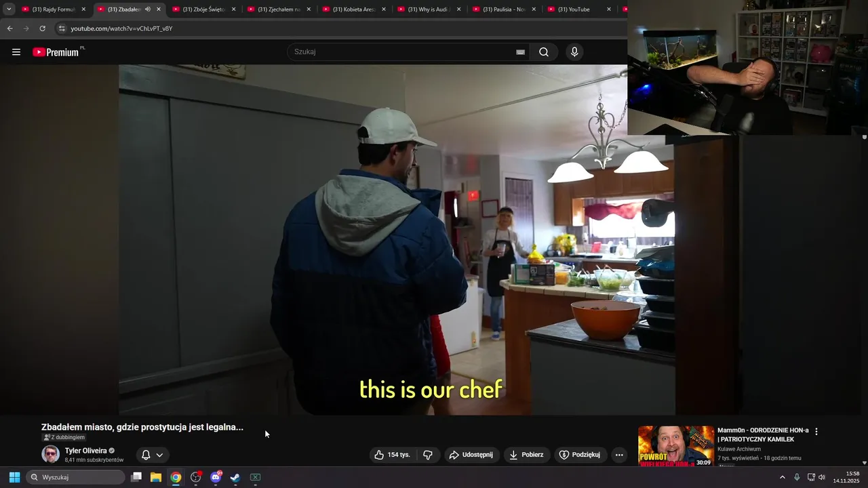Open the Tyler Oliveira channel name link
The image size is (868, 488).
(x=85, y=451)
